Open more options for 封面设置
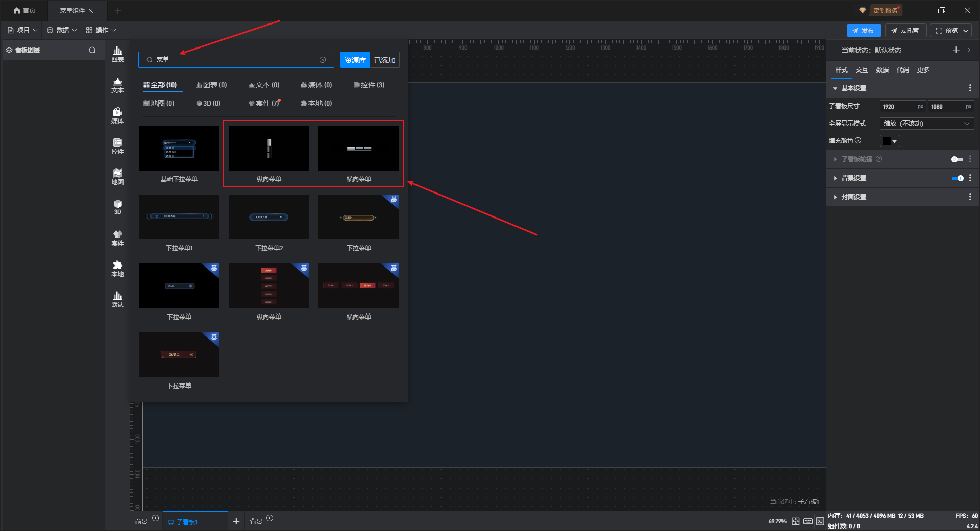Viewport: 980px width, 531px height. (x=970, y=197)
